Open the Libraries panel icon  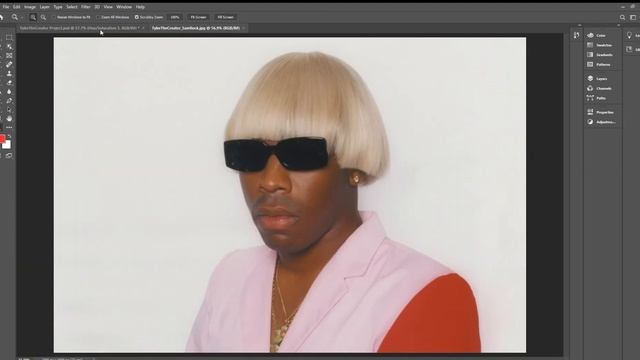click(x=629, y=49)
